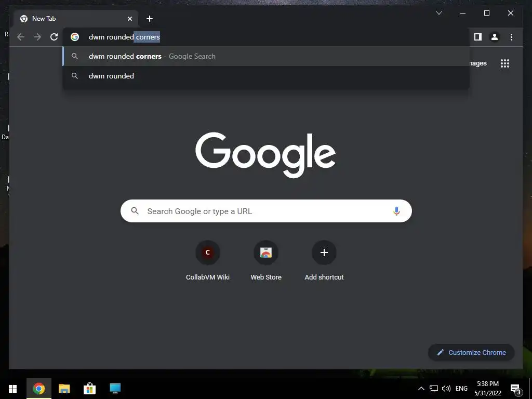This screenshot has width=532, height=399.
Task: Reload the current page
Action: point(54,37)
